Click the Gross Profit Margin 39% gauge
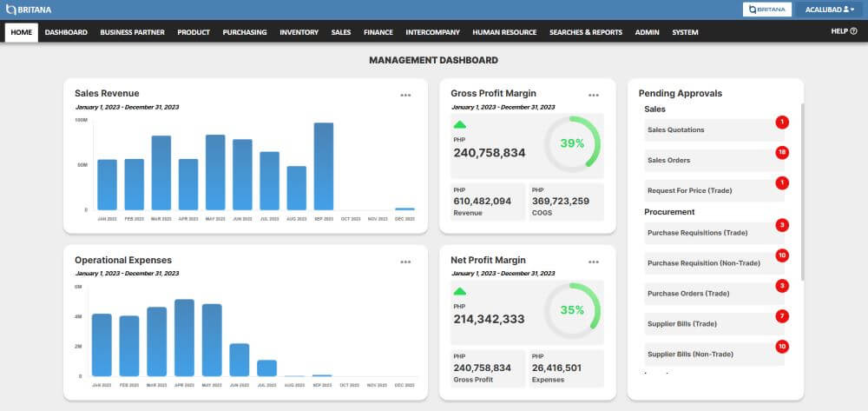This screenshot has width=868, height=411. click(x=572, y=143)
